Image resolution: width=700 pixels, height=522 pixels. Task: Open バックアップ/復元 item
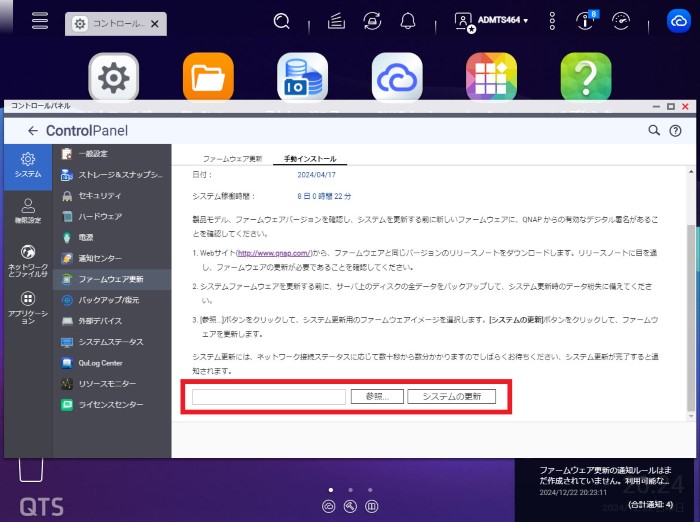point(112,300)
